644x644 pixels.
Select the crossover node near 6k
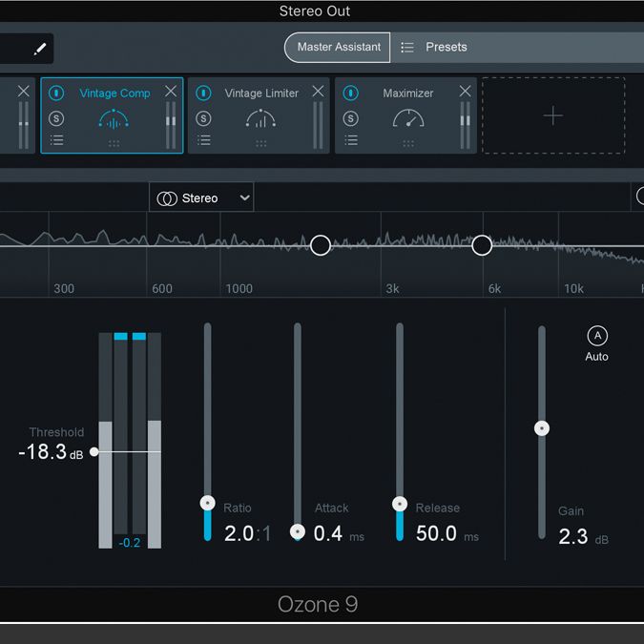pyautogui.click(x=482, y=245)
